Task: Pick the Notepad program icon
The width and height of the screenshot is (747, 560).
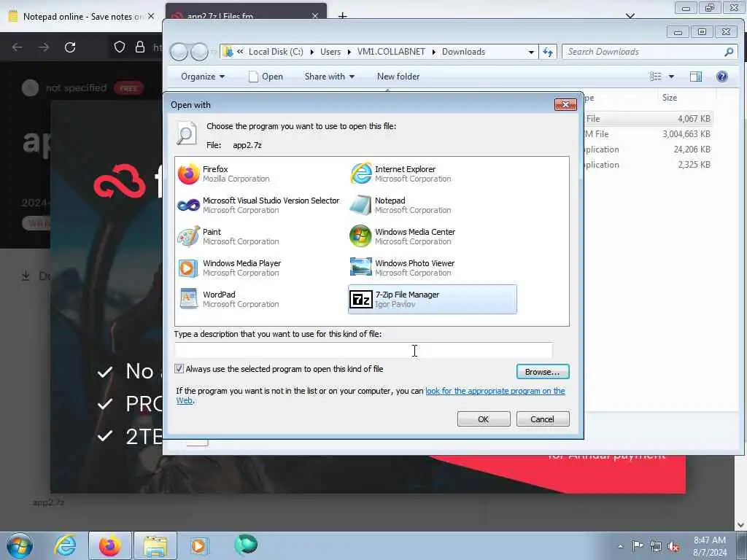Action: click(360, 205)
